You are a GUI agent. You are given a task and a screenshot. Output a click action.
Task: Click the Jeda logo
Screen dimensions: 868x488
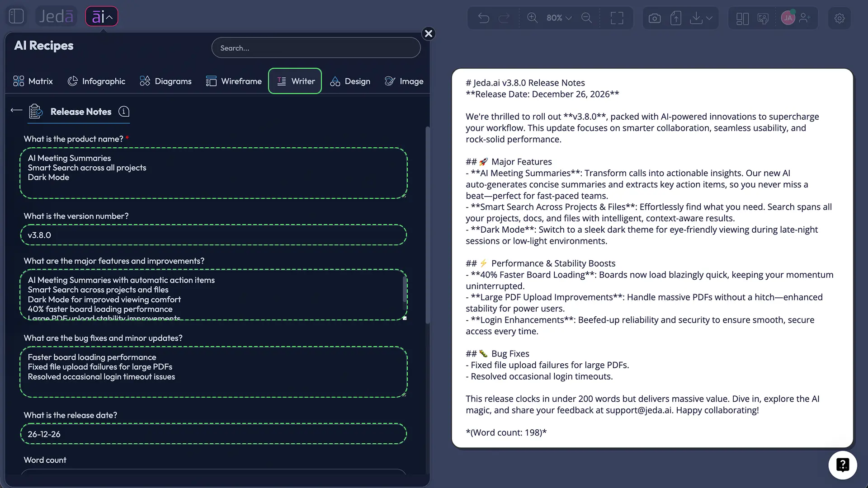pyautogui.click(x=56, y=16)
